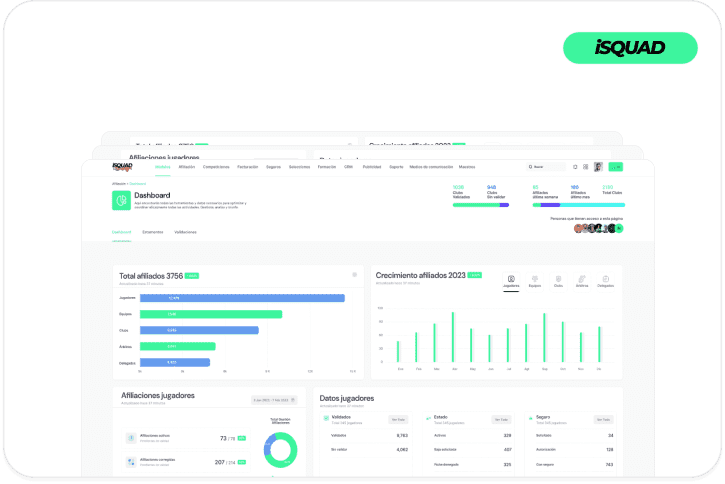Select the Clubs chart filter icon
725x484 pixels.
pyautogui.click(x=558, y=281)
